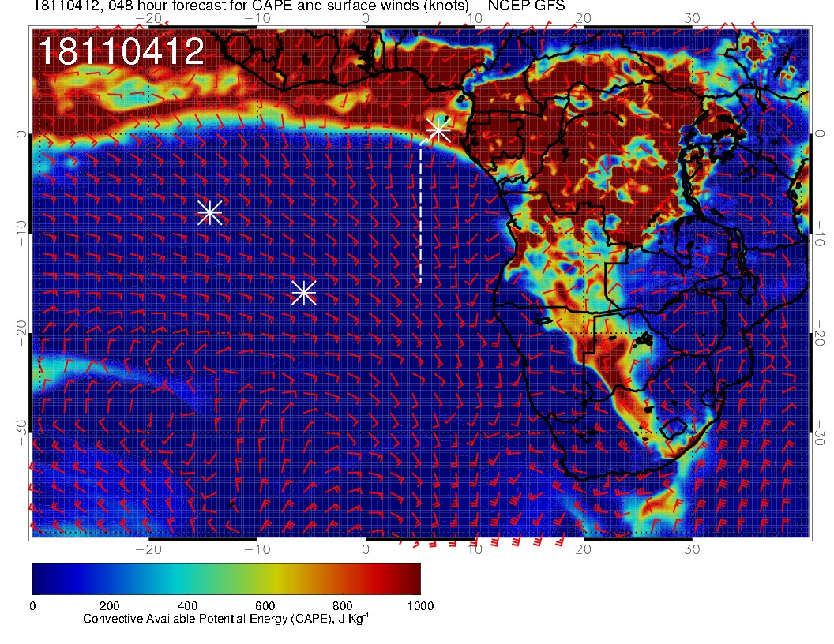Click the colorbar label 1000
This screenshot has width=834, height=644.
pyautogui.click(x=420, y=606)
